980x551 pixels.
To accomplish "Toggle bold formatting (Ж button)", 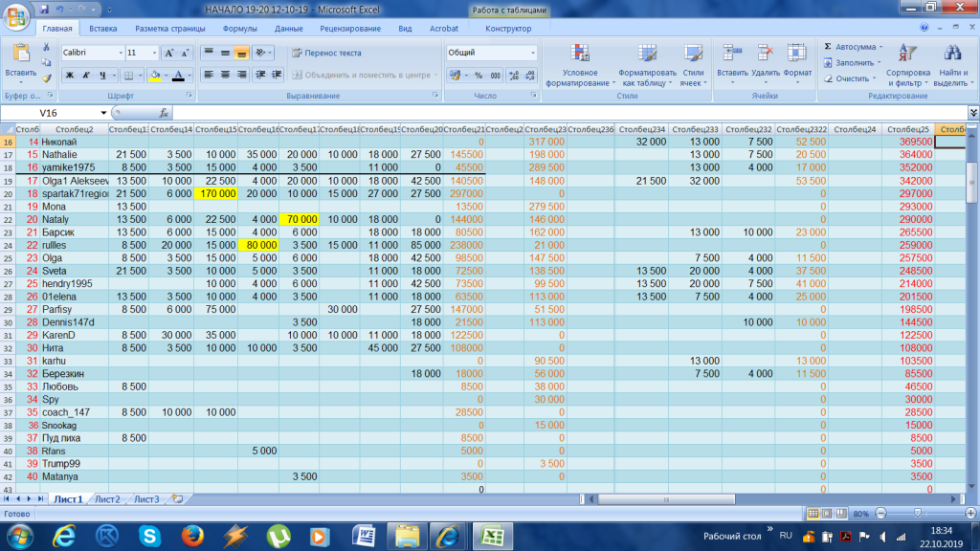I will (70, 75).
